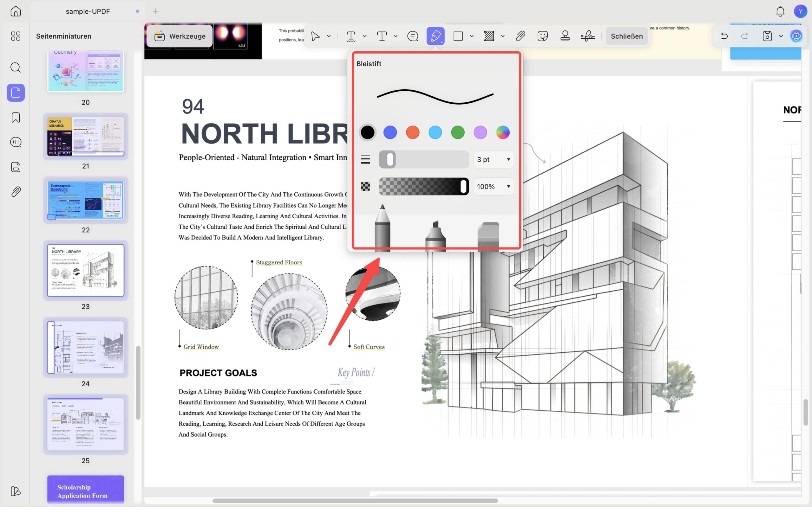This screenshot has height=507, width=812.
Task: Expand the rectangle shape options arrow
Action: tap(471, 36)
